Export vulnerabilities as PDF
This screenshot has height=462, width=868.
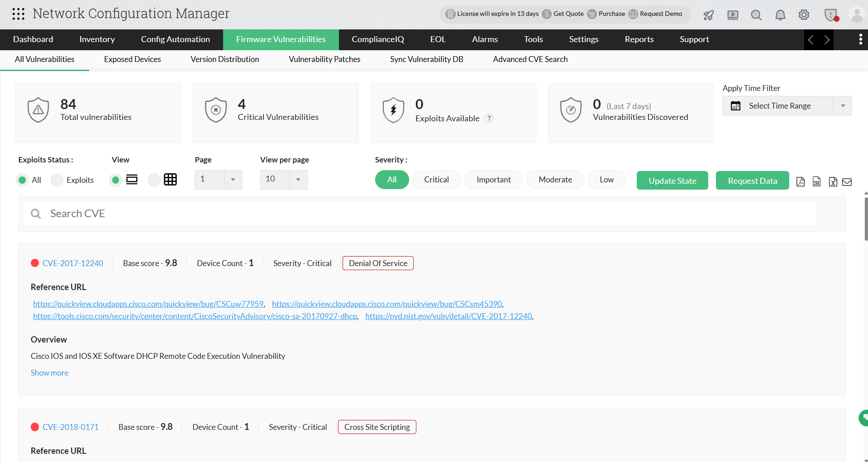pyautogui.click(x=800, y=181)
